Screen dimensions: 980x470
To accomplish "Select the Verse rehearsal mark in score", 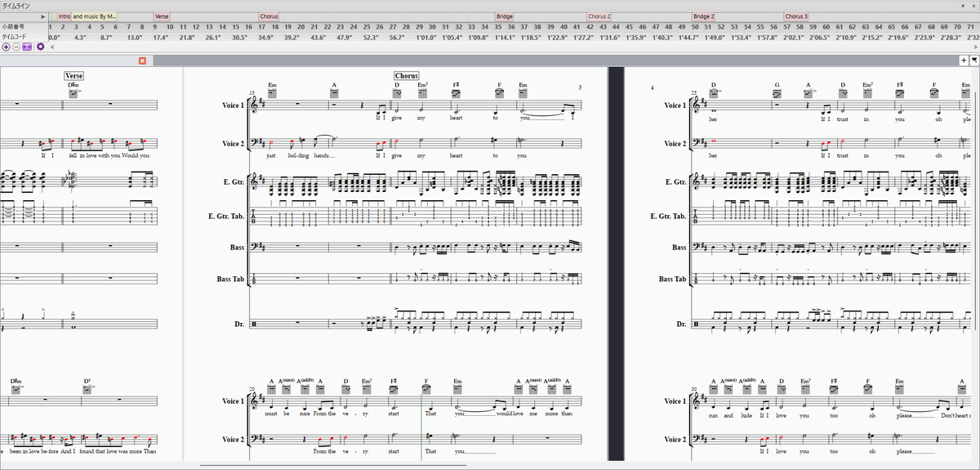I will click(x=73, y=76).
